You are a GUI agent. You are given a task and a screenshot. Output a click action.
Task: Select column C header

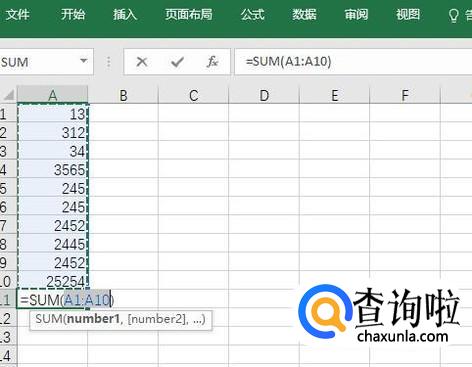tap(194, 95)
